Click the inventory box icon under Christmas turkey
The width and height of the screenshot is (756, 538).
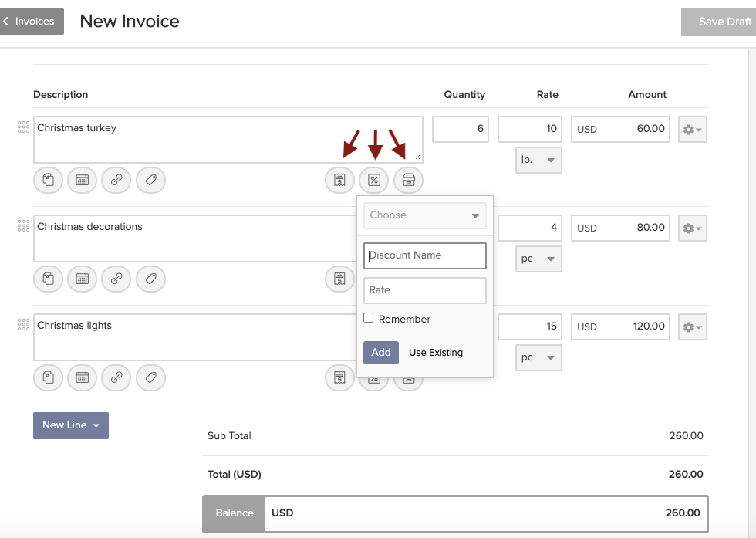click(408, 180)
